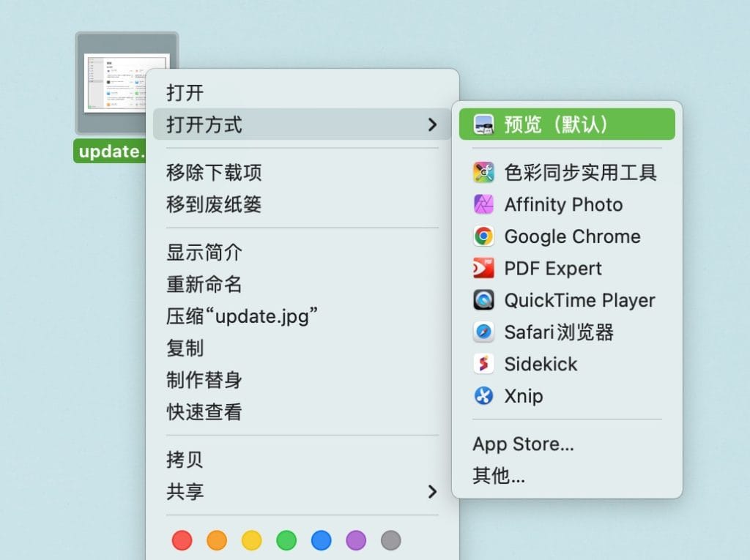The width and height of the screenshot is (750, 560).
Task: Click the Xnip icon
Action: pos(483,396)
